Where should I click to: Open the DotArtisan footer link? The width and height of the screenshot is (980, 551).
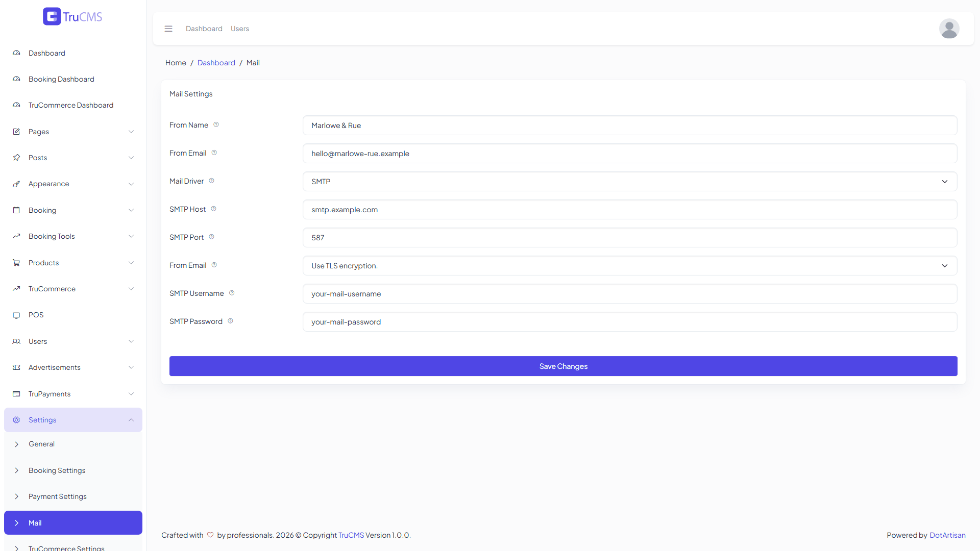[947, 535]
